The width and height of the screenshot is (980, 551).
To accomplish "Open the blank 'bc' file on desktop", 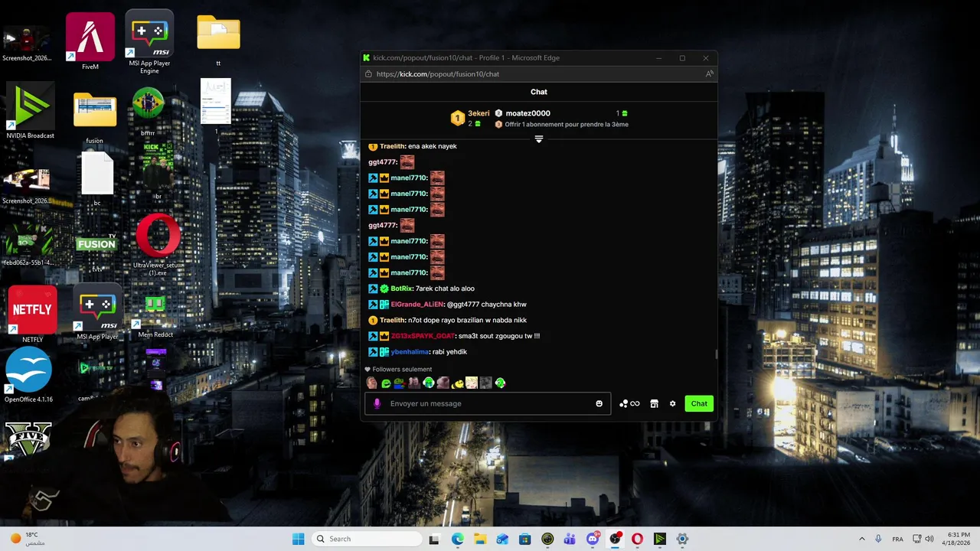I will 97,178.
